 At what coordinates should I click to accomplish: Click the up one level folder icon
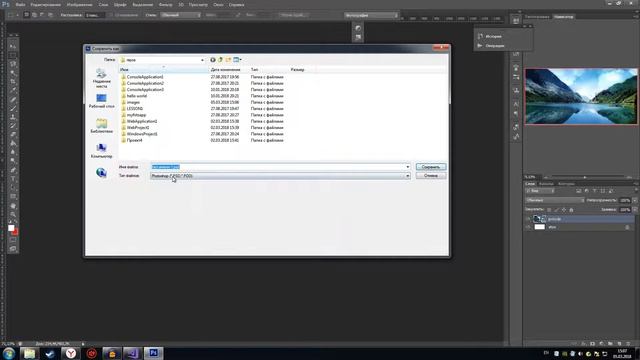click(x=220, y=60)
